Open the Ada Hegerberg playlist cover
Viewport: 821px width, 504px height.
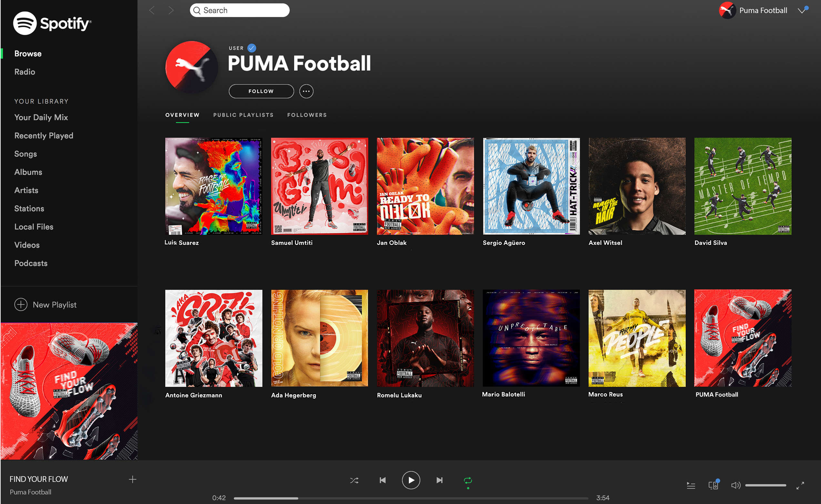coord(319,338)
